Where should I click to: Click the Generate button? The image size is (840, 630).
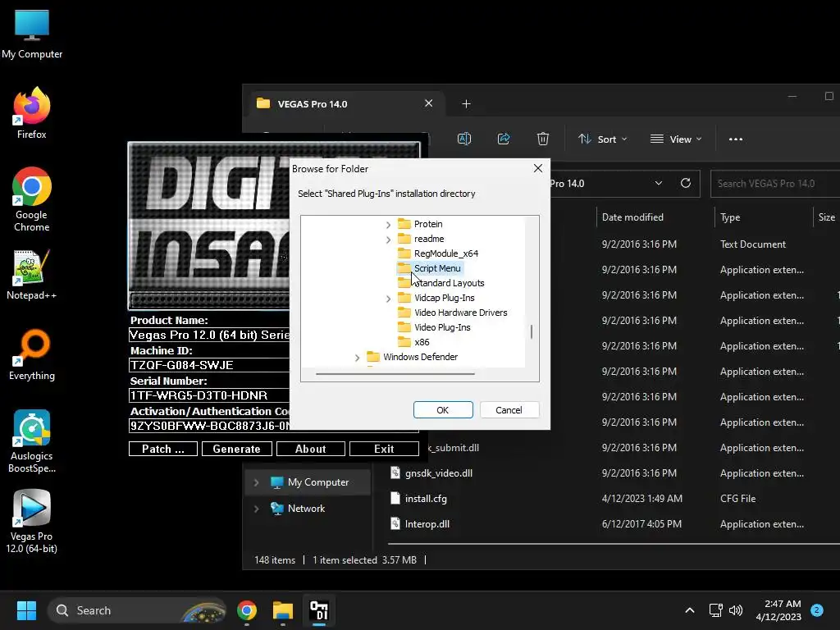pyautogui.click(x=236, y=449)
